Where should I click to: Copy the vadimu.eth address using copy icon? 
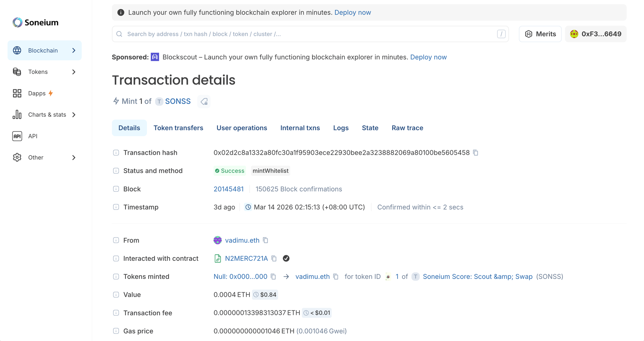coord(265,240)
